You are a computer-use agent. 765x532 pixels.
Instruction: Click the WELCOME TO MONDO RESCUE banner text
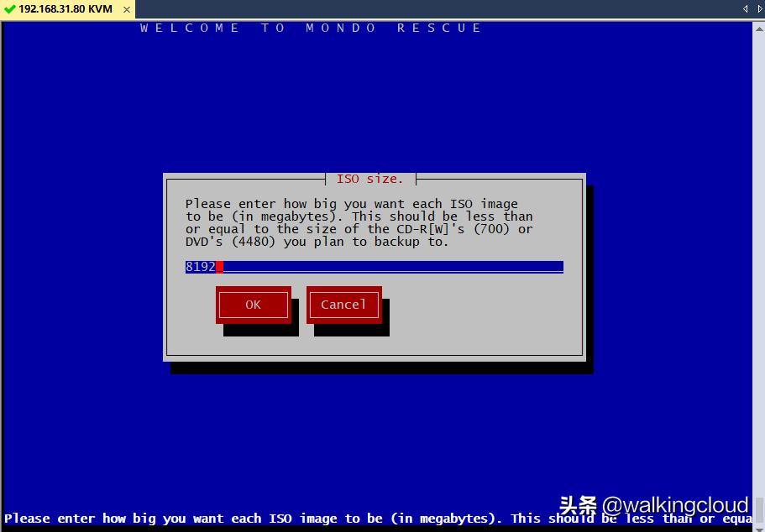tap(309, 28)
